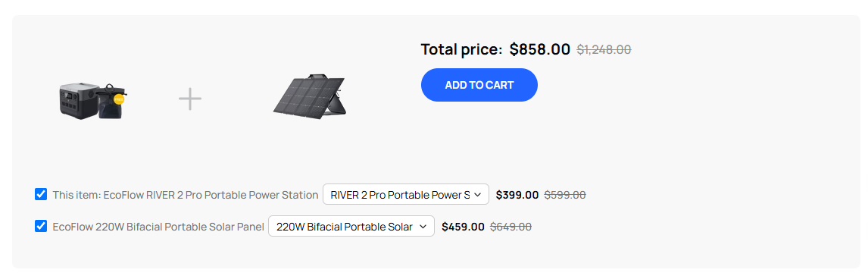The height and width of the screenshot is (276, 868).
Task: Click the Total price label
Action: [x=462, y=50]
